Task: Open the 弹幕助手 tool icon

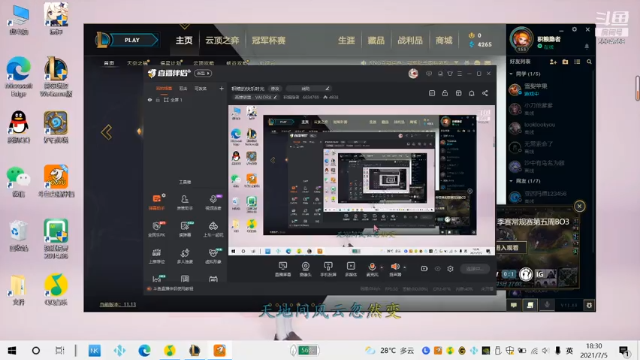Action: click(156, 202)
